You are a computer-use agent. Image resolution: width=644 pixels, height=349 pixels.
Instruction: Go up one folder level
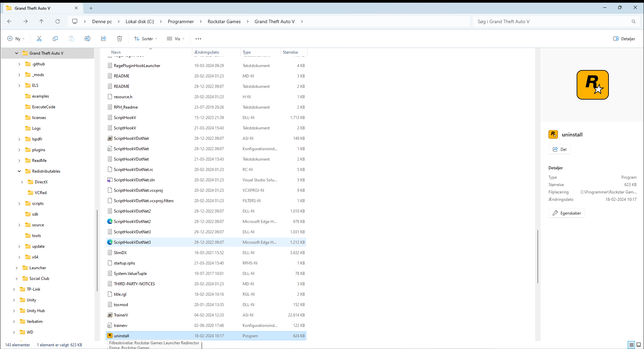point(42,21)
